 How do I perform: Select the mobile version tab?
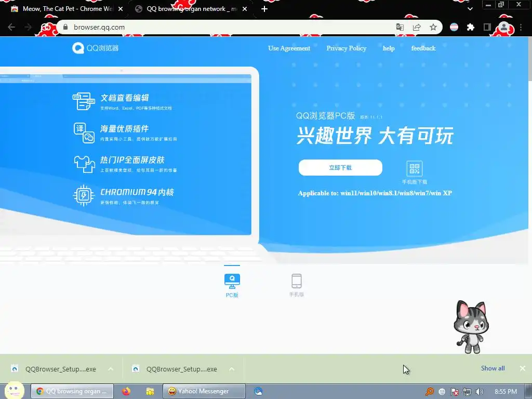[x=297, y=285]
